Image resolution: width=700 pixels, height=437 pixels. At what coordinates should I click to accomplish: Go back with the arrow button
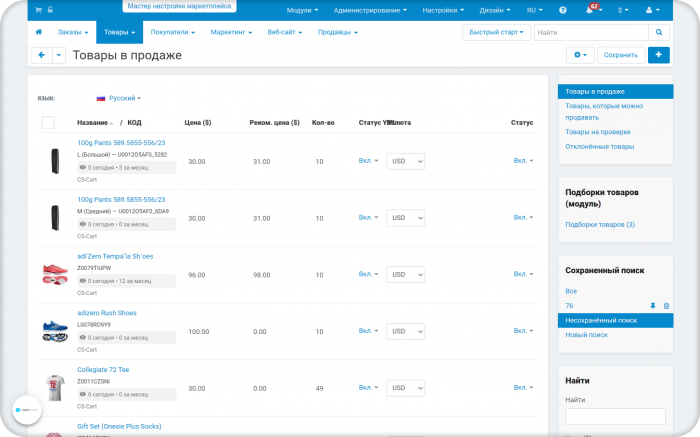coord(42,55)
